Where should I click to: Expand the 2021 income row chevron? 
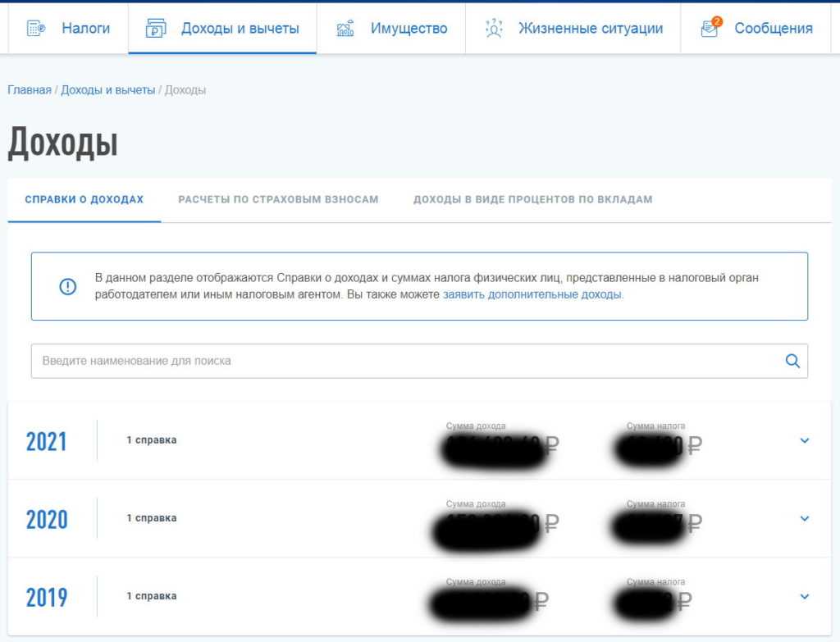[804, 440]
